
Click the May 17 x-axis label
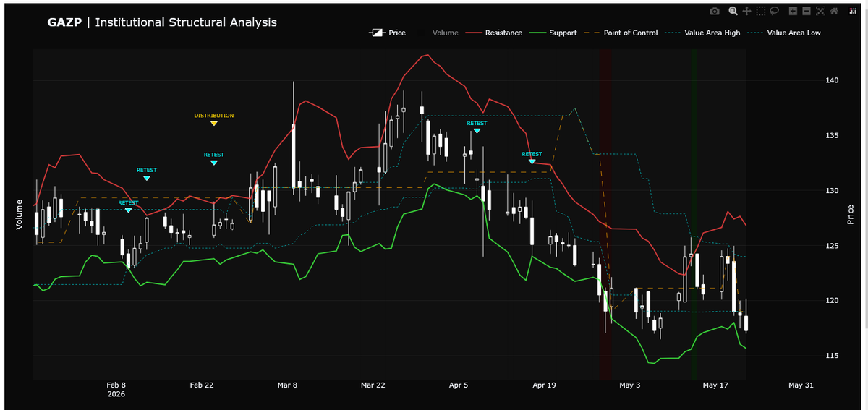[x=715, y=385]
